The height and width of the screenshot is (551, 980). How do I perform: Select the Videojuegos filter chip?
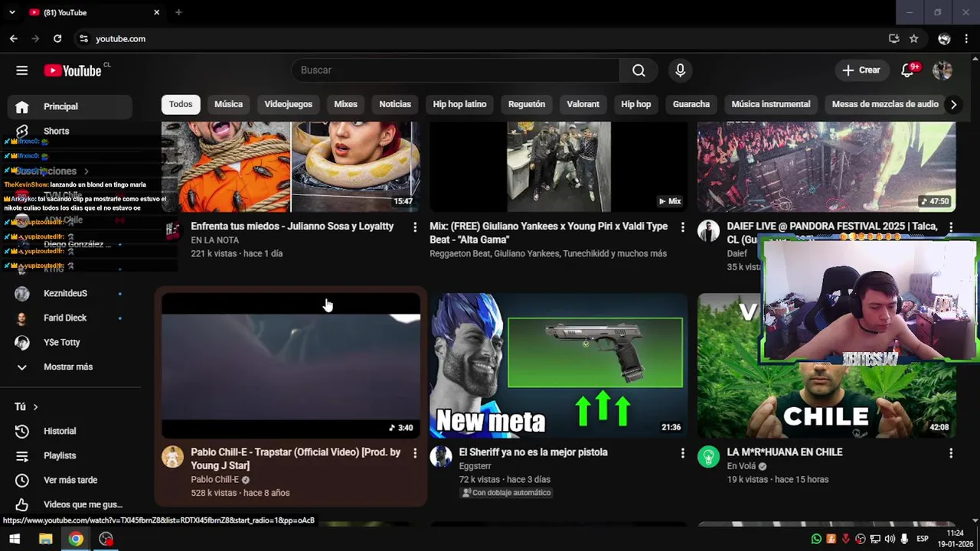pos(289,104)
